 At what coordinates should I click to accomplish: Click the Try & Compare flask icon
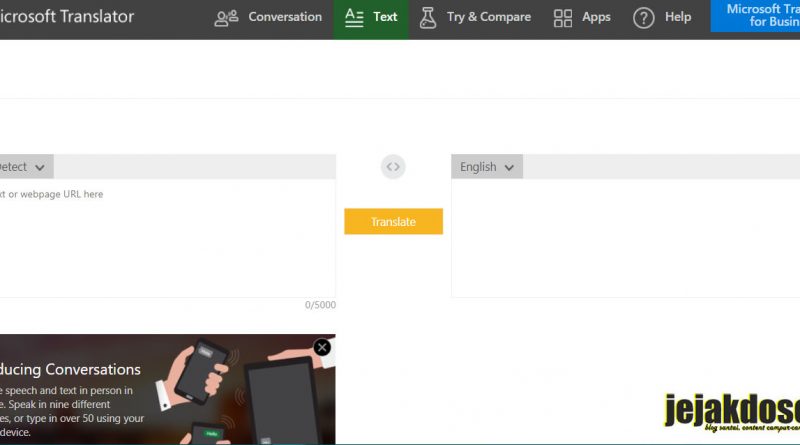(x=428, y=18)
